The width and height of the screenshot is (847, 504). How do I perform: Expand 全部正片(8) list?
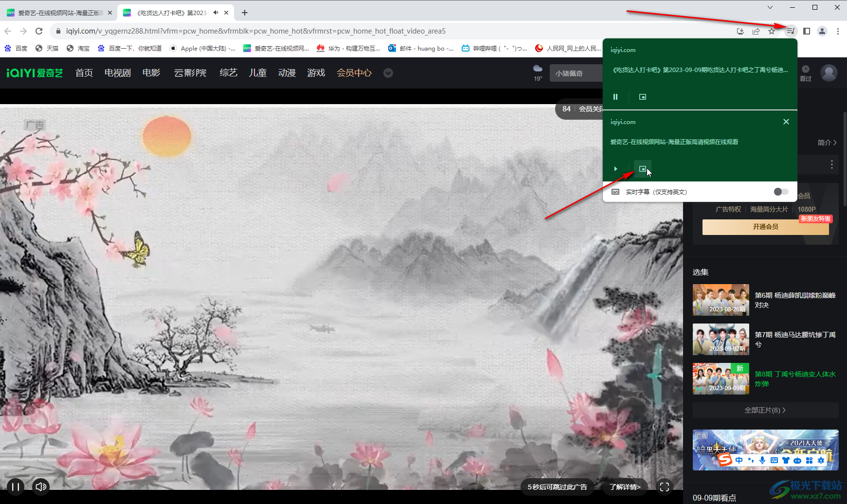coord(765,410)
